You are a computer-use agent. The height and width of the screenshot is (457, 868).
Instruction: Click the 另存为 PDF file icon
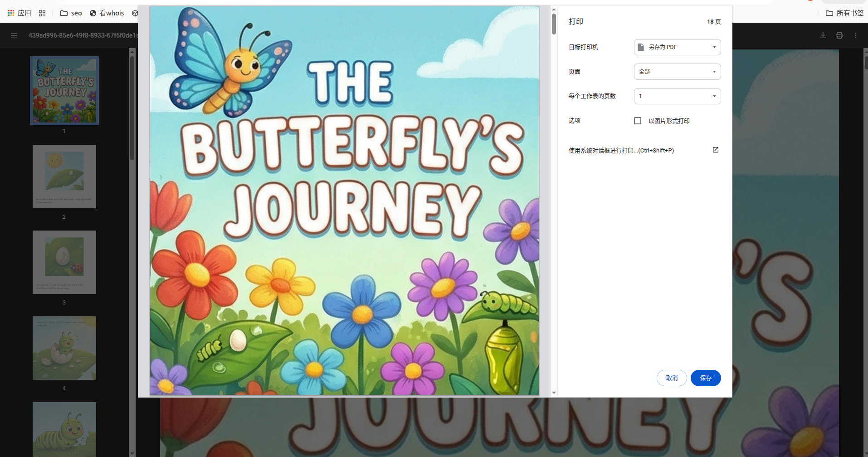point(641,47)
